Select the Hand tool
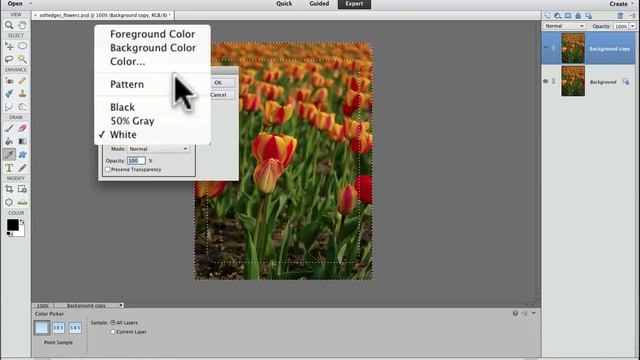Screen dimensions: 640x360 [22, 25]
